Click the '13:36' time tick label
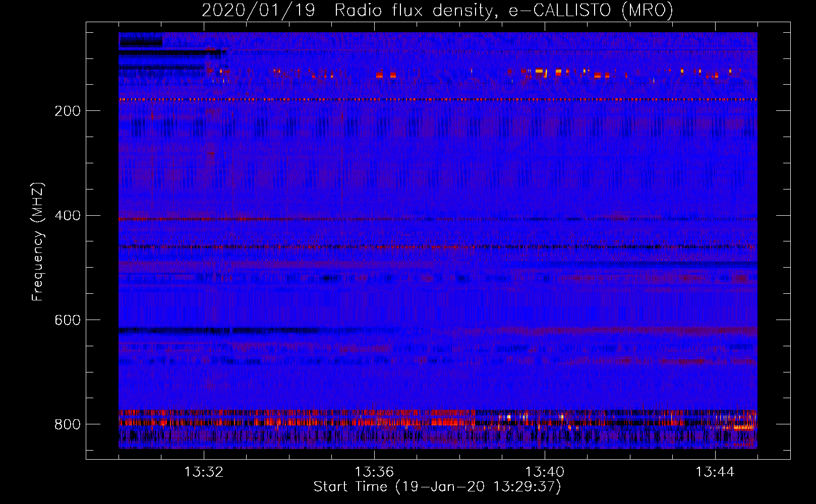816x504 pixels. [374, 472]
